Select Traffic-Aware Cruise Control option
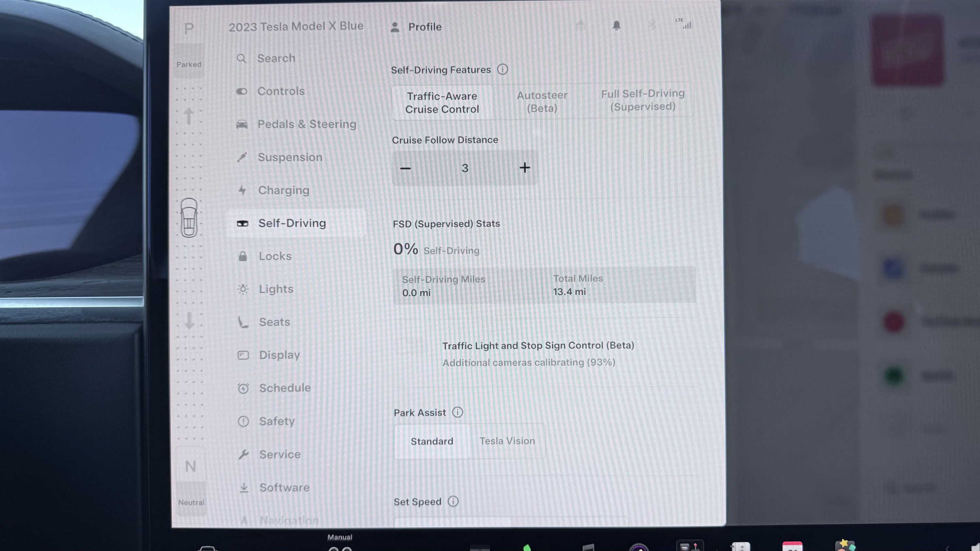 point(442,103)
